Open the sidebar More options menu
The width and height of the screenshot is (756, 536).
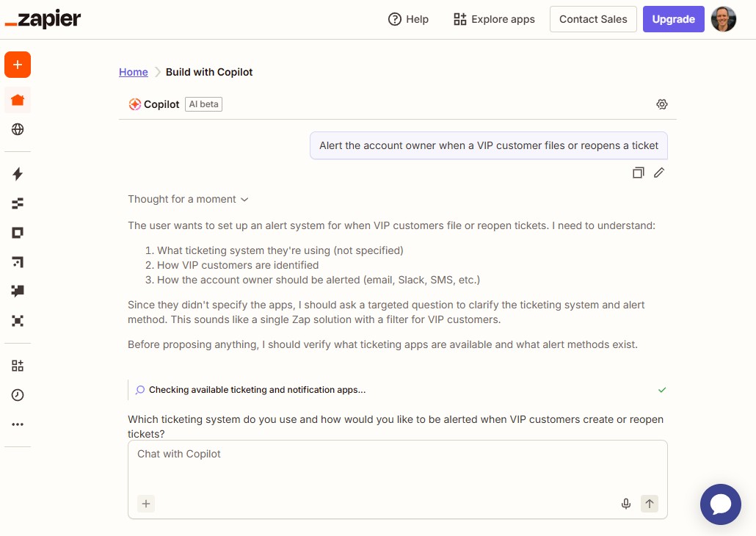(18, 424)
